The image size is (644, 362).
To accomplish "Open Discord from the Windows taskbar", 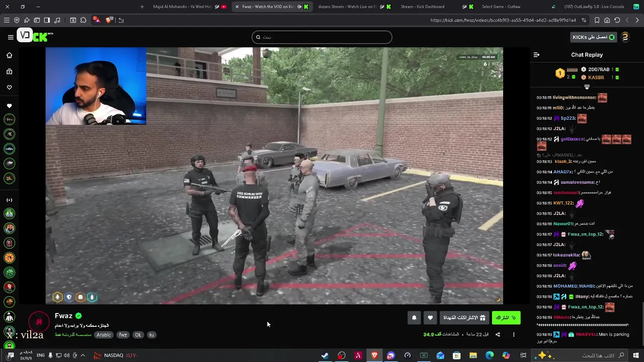I will tap(391, 355).
